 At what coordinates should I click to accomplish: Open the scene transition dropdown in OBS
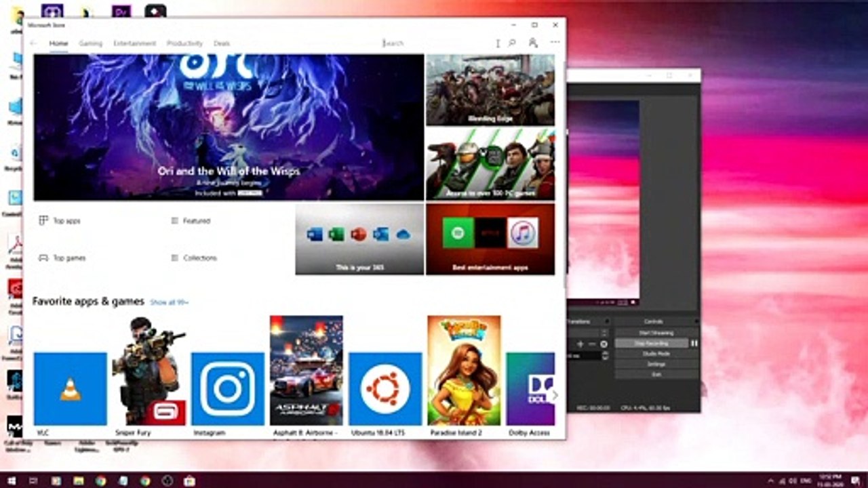587,333
